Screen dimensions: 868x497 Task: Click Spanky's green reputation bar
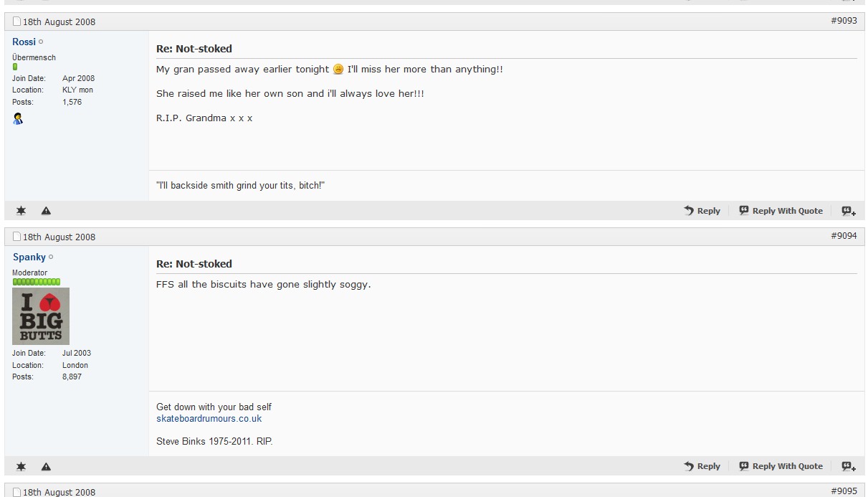(x=36, y=282)
